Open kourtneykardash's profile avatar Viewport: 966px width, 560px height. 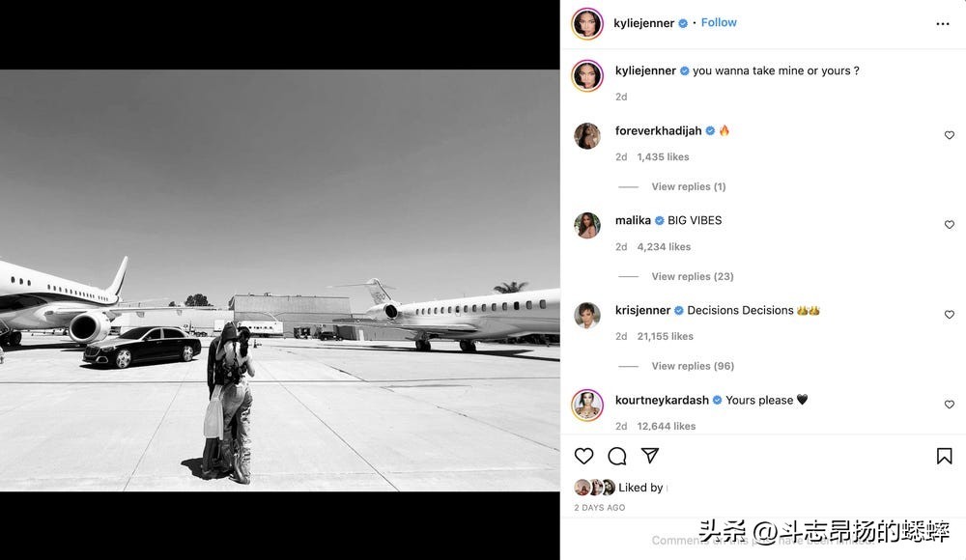587,405
